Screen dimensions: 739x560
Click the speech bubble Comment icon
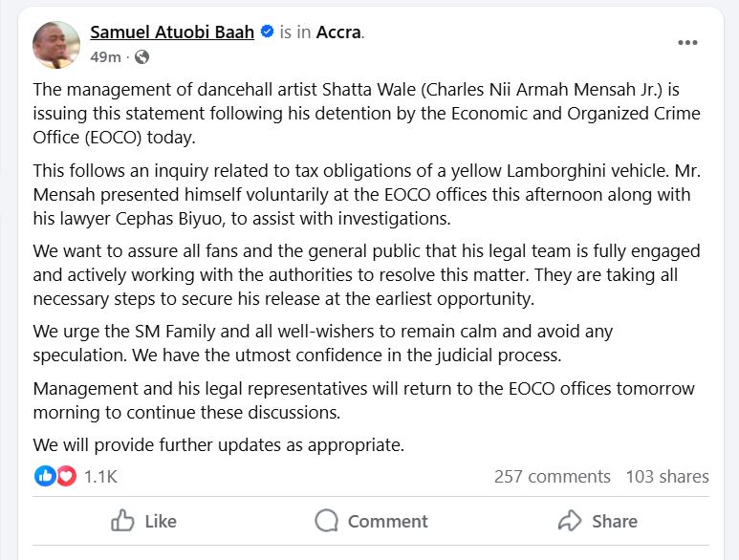[327, 521]
